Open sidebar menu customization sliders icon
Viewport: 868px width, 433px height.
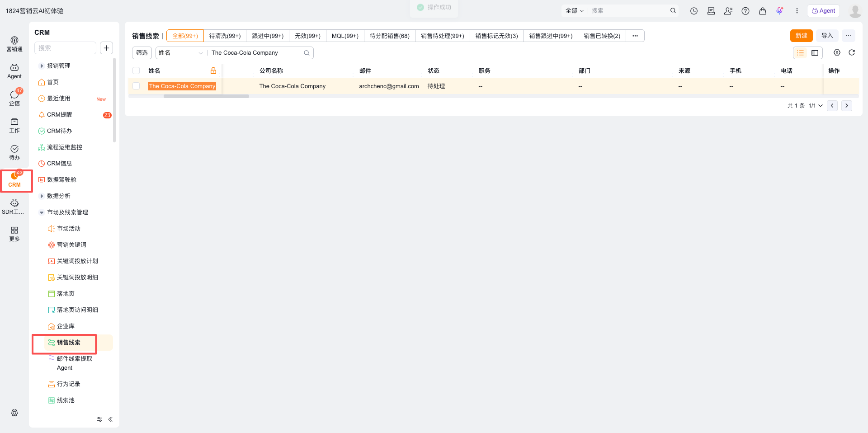(x=99, y=419)
